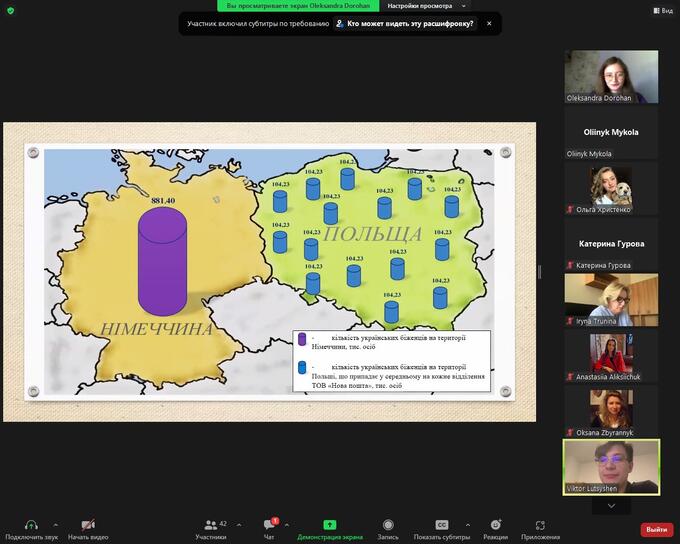
Task: Start video with the Начать видео icon
Action: tap(87, 524)
